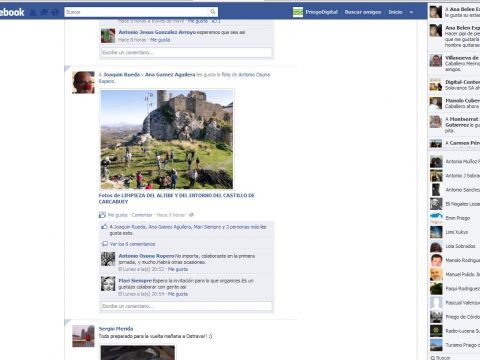Screen dimensions: 480x360
Task: Open Mari Siempre commenter name
Action: (x=135, y=281)
